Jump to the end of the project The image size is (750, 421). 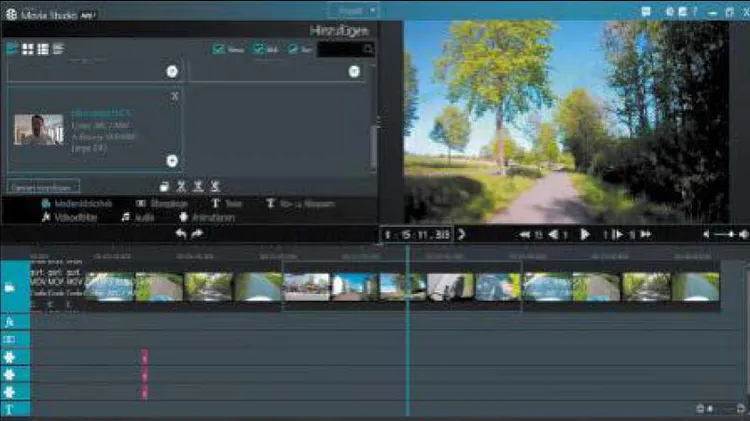646,234
